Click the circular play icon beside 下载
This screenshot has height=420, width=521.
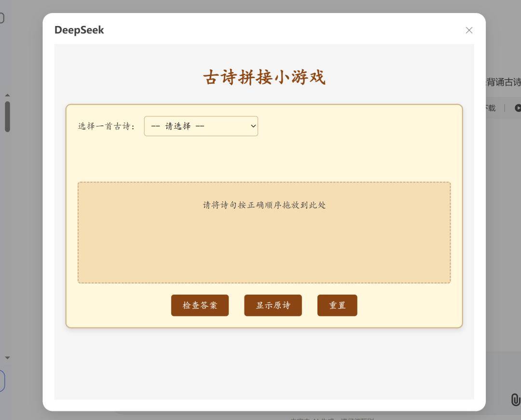(x=518, y=108)
